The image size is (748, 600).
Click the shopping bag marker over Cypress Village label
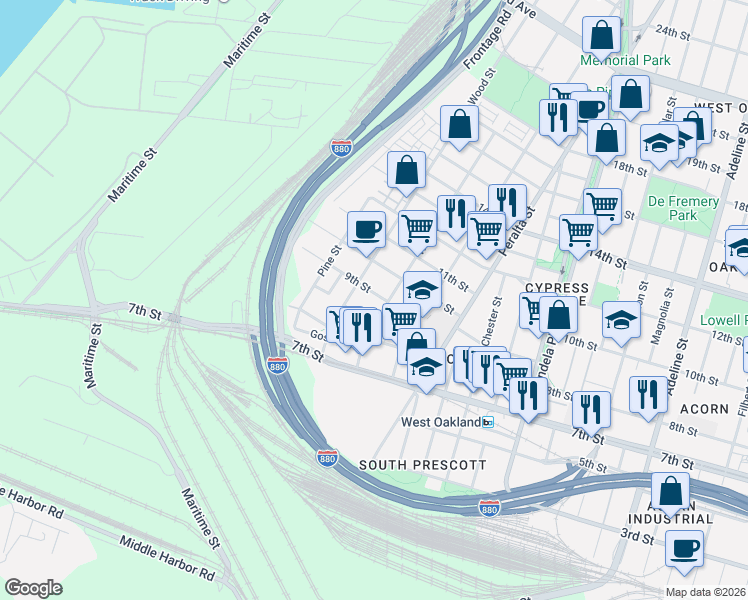coord(558,318)
